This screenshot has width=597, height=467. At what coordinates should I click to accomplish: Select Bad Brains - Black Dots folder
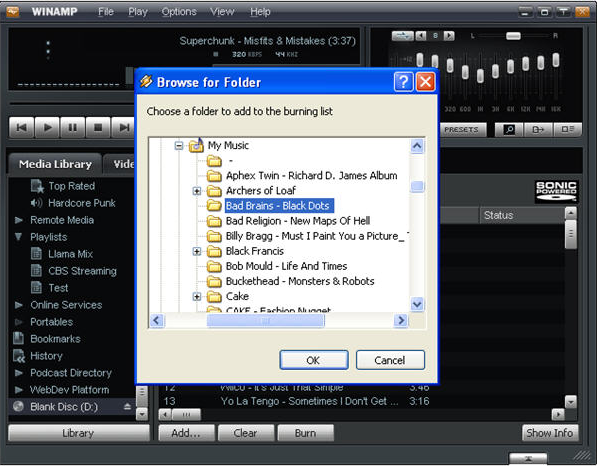coord(278,206)
